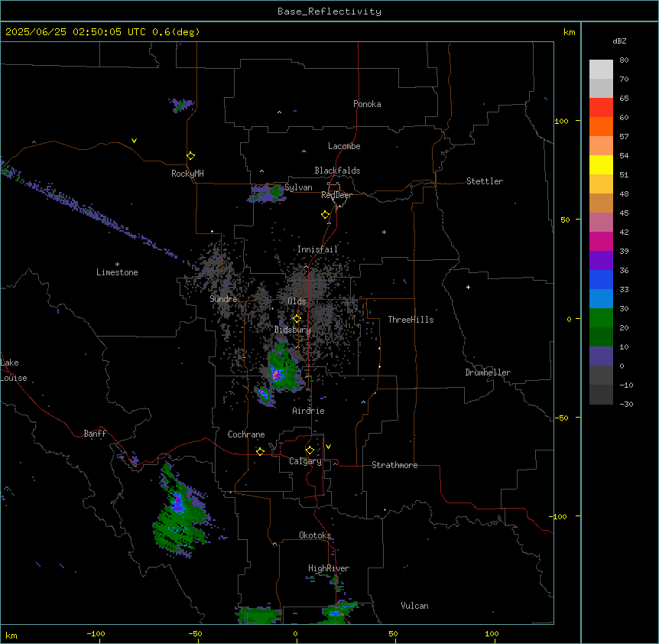Select the dark blue 33–36 dBZ swatch
Screen dimensions: 659x644
coord(601,279)
